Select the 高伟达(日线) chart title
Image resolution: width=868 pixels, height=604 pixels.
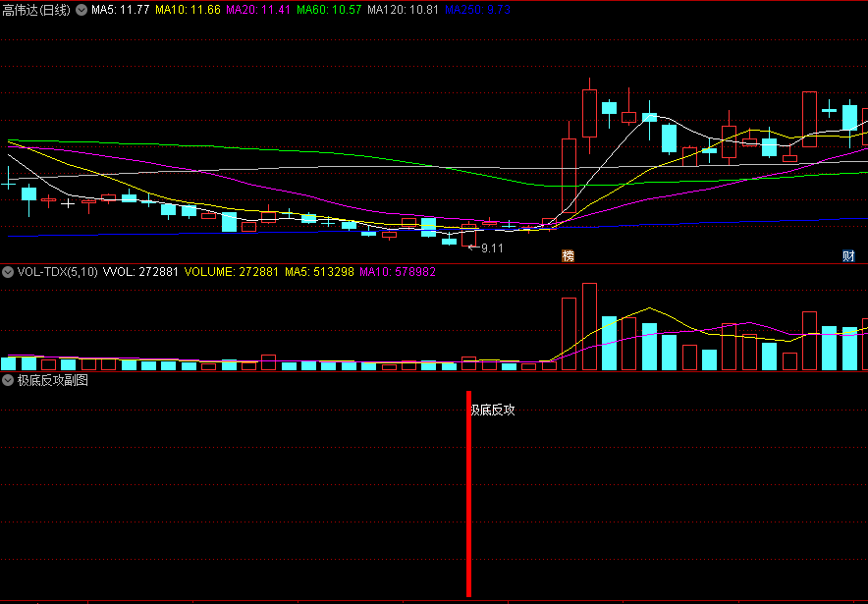pyautogui.click(x=36, y=10)
